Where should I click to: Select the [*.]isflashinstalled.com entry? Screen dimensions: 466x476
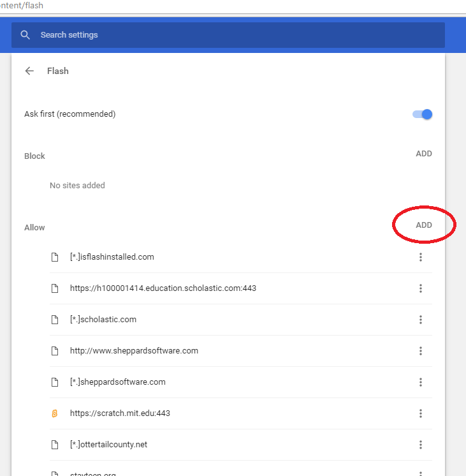pyautogui.click(x=241, y=257)
